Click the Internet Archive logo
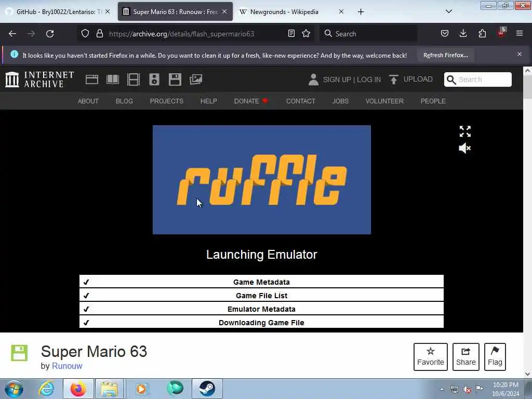 pos(39,79)
